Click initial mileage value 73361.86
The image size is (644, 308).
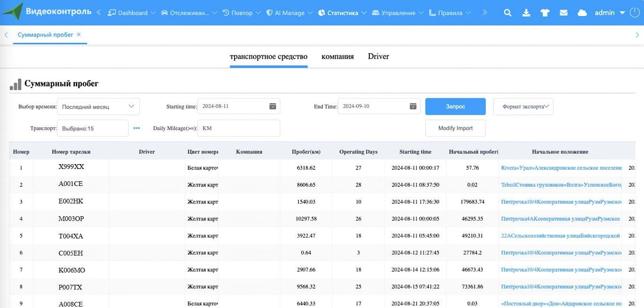click(472, 287)
